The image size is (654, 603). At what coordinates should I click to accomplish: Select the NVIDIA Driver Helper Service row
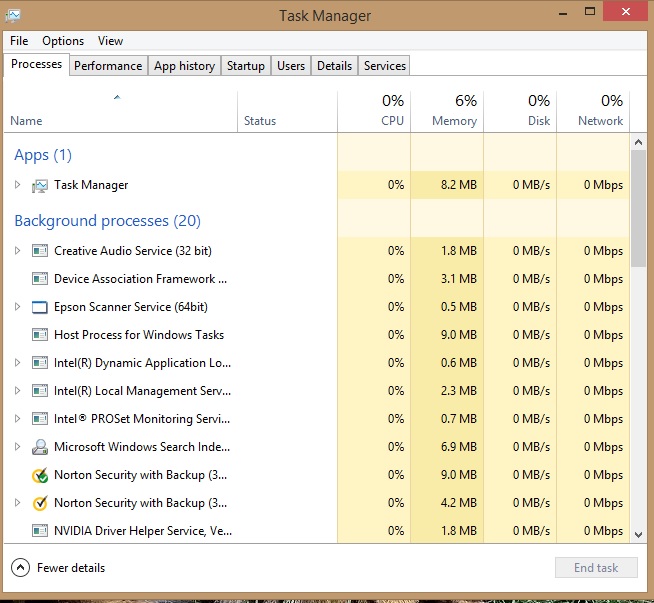(x=317, y=531)
